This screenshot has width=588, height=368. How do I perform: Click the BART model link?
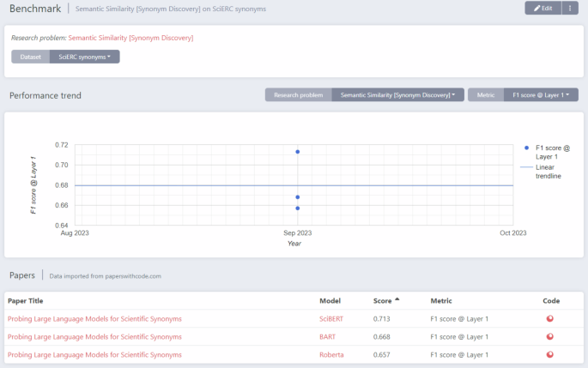327,337
